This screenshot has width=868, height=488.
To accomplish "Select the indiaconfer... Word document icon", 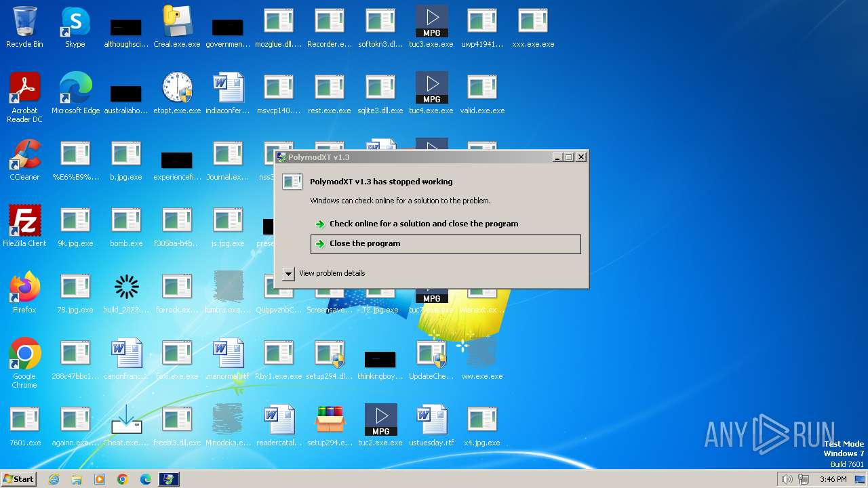I will pyautogui.click(x=228, y=94).
